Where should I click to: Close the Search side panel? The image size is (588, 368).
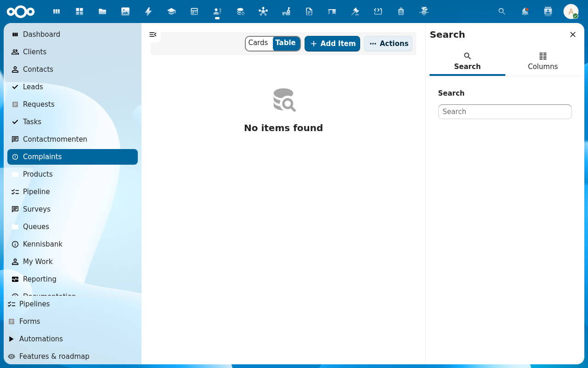(x=573, y=34)
